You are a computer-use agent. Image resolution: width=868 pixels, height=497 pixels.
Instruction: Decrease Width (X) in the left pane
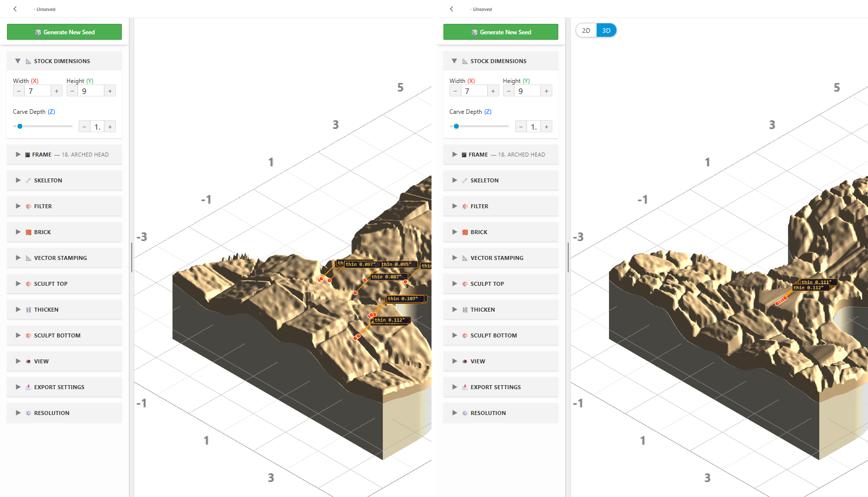19,91
